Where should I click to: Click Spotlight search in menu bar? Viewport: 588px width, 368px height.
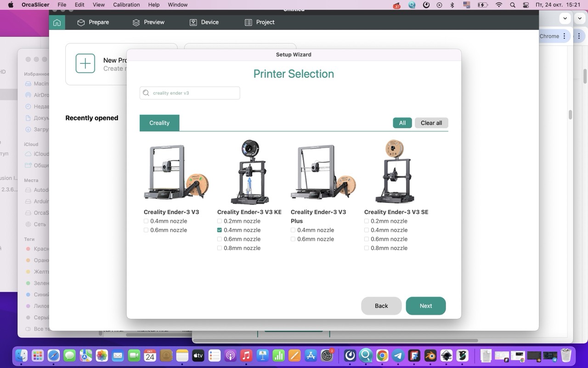(513, 5)
